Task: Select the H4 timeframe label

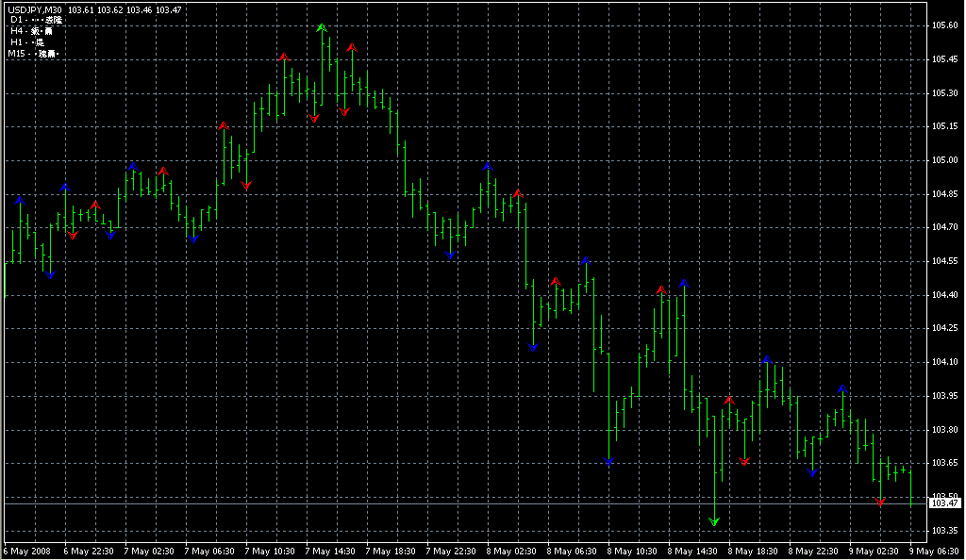Action: 16,31
